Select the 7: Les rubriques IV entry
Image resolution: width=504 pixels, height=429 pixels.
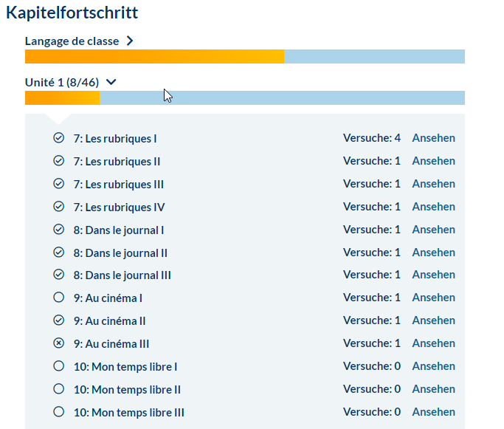click(118, 207)
